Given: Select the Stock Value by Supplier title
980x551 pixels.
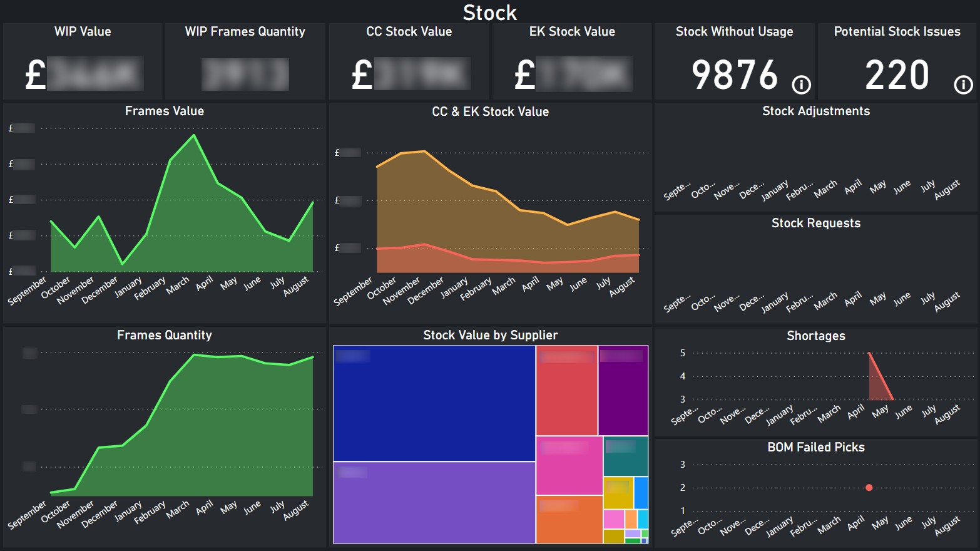Looking at the screenshot, I should tap(491, 335).
